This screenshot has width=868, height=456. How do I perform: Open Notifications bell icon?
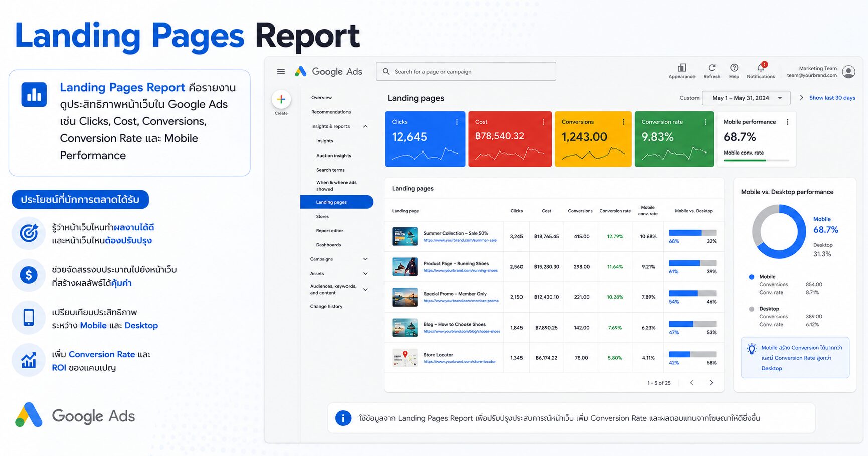(761, 67)
